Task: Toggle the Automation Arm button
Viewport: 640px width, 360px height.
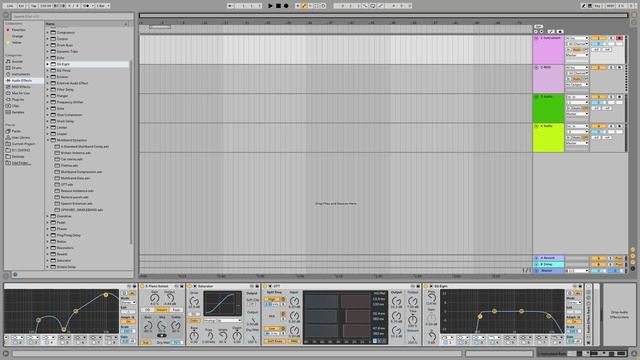Action: tap(304, 6)
